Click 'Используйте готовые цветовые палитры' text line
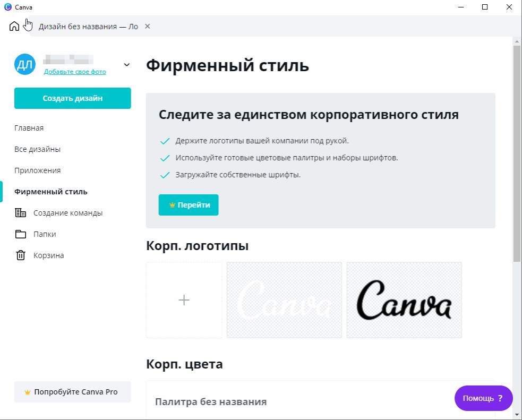Viewport: 522px width, 420px height. pyautogui.click(x=287, y=158)
